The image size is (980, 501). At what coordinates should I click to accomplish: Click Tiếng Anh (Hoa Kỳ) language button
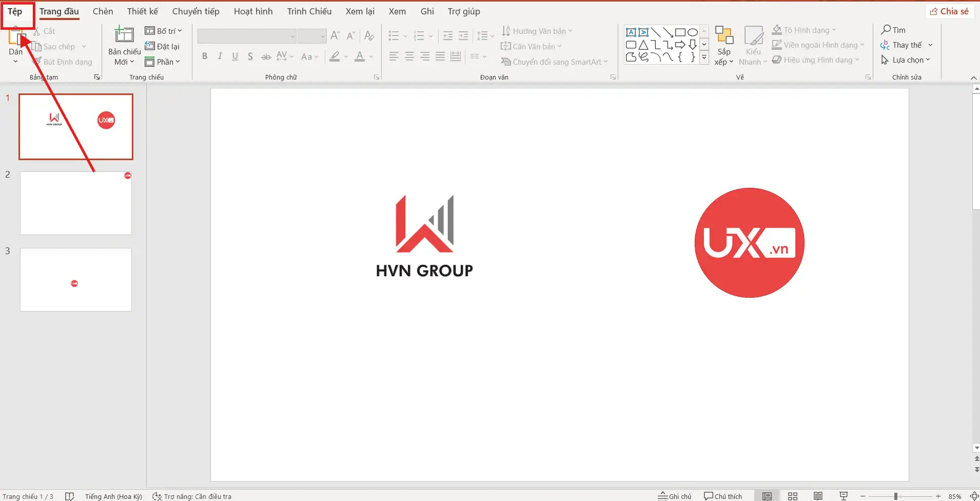[113, 496]
